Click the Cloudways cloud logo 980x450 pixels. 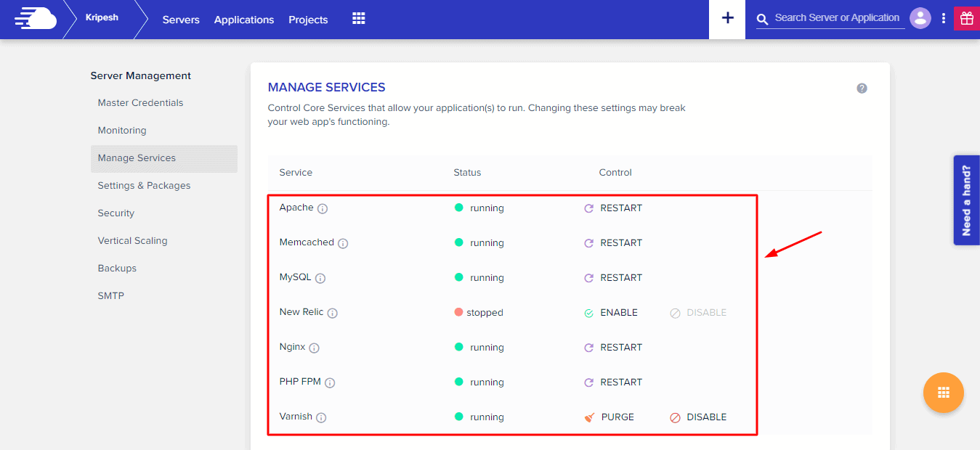[x=36, y=19]
